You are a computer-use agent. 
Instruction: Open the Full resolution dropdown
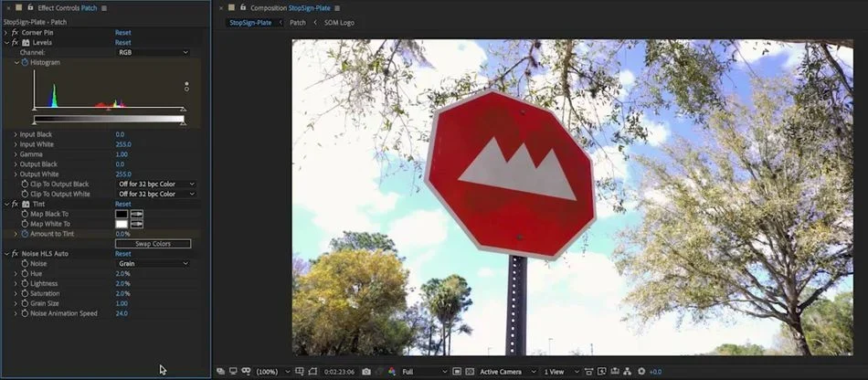tap(424, 372)
